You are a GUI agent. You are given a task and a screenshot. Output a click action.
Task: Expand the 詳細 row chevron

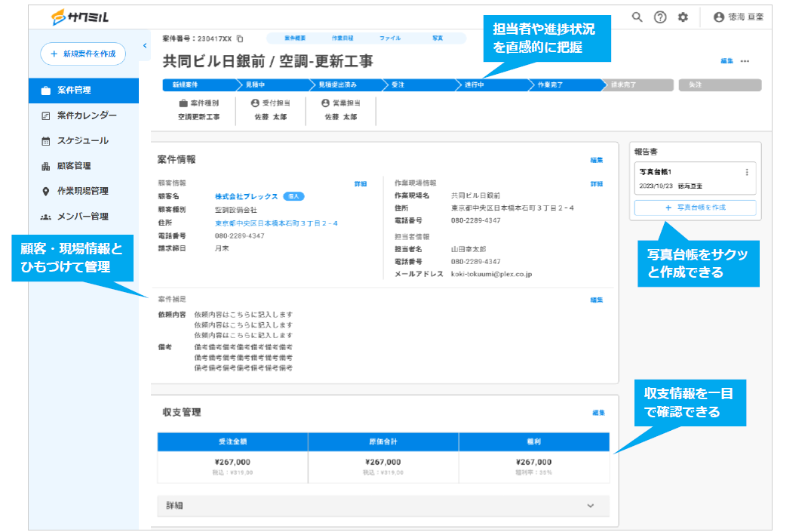click(x=591, y=506)
